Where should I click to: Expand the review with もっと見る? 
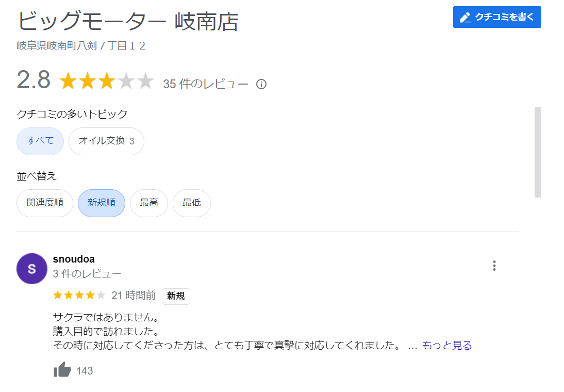[x=447, y=346]
